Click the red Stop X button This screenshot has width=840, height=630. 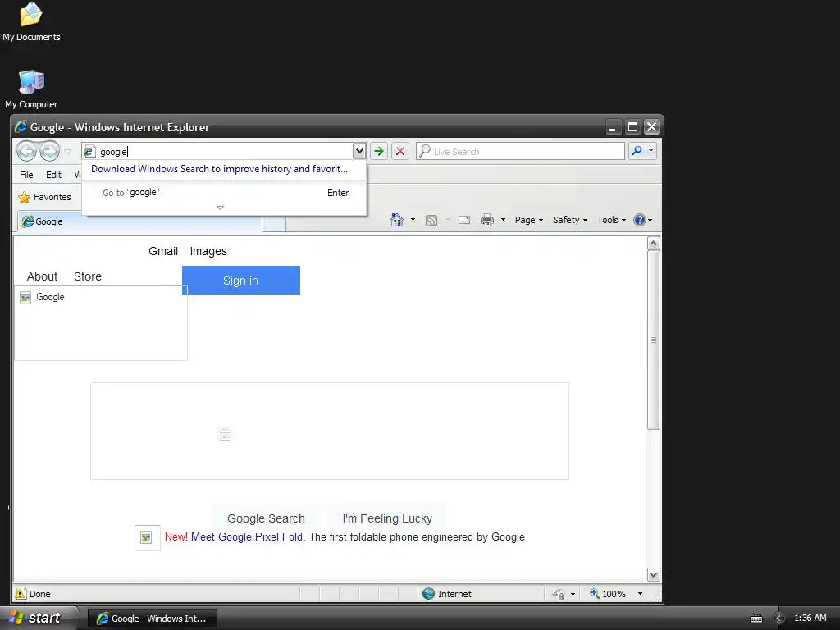click(x=400, y=151)
